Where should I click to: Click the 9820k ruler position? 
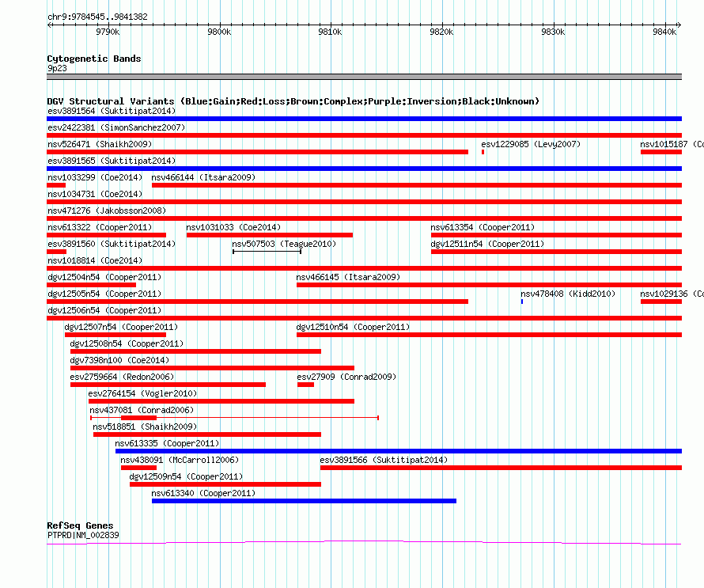[441, 32]
